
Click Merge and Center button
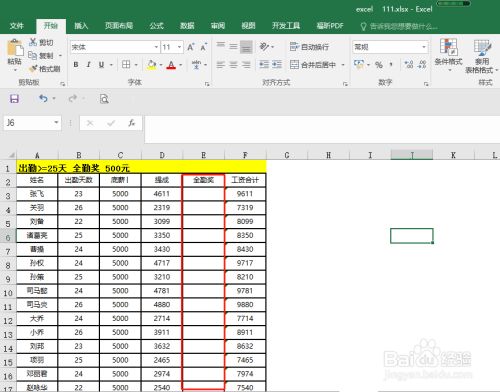click(x=313, y=65)
